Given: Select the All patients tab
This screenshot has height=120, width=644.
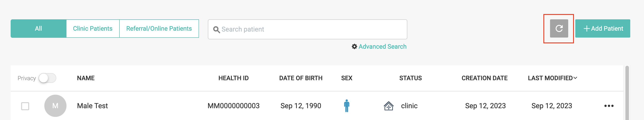Looking at the screenshot, I should pos(38,29).
